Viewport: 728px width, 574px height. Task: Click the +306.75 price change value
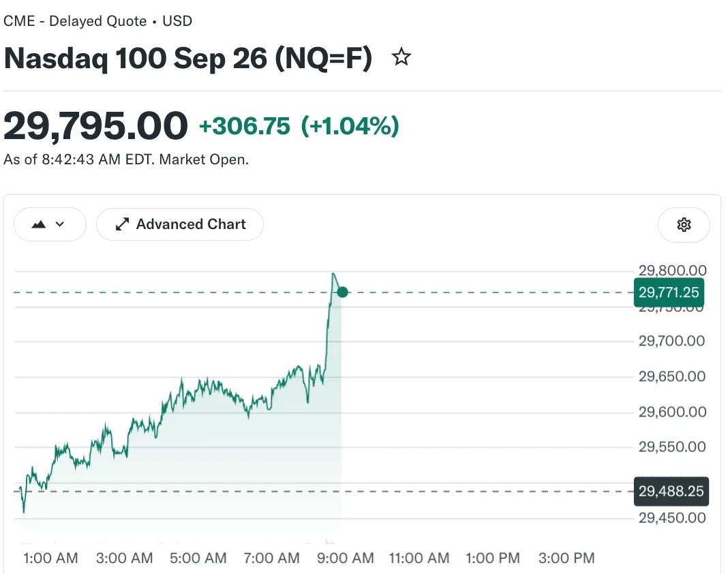pos(245,126)
